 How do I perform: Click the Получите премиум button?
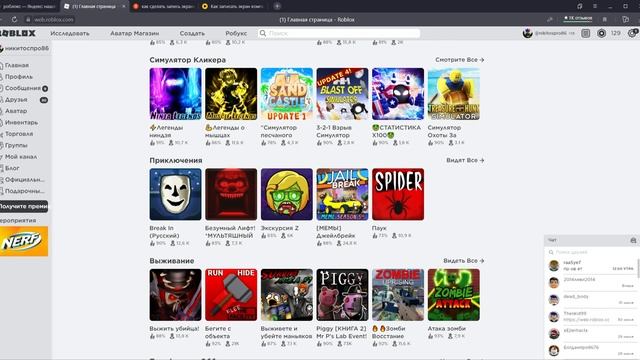24,207
